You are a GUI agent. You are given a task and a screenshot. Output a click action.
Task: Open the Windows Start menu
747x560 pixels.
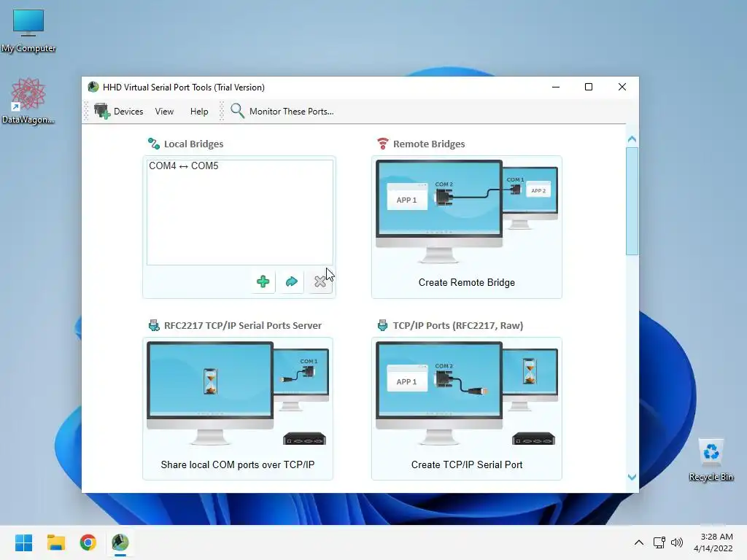pos(24,542)
